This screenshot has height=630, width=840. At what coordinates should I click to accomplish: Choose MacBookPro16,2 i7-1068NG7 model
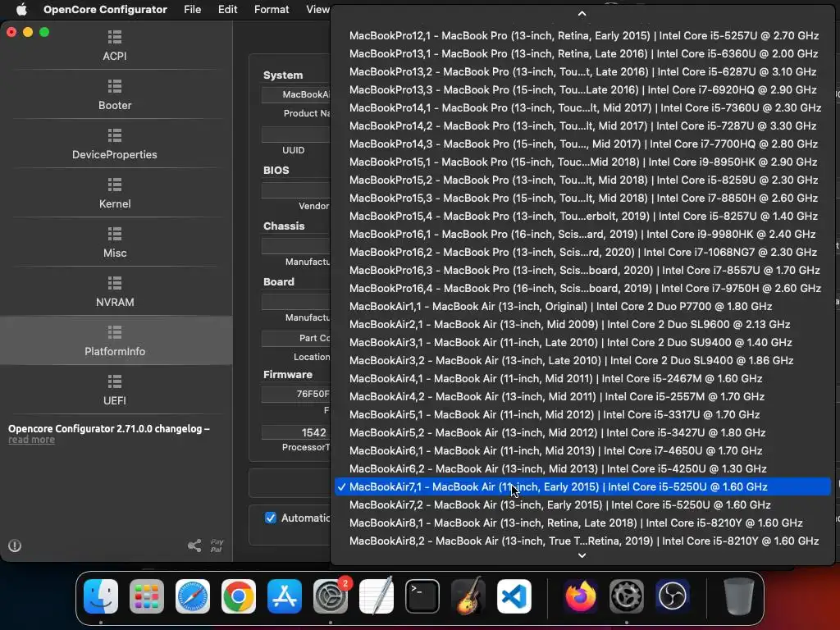click(582, 253)
